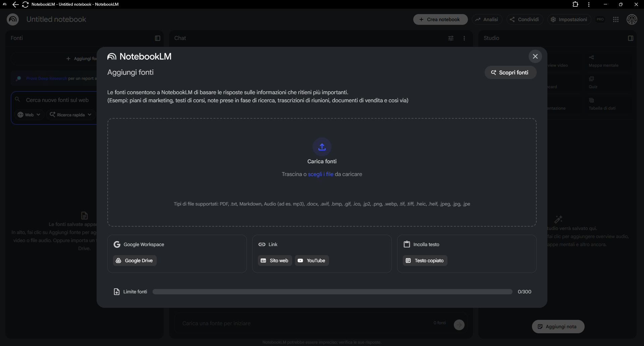Close the Aggiungi fonti dialog

535,56
